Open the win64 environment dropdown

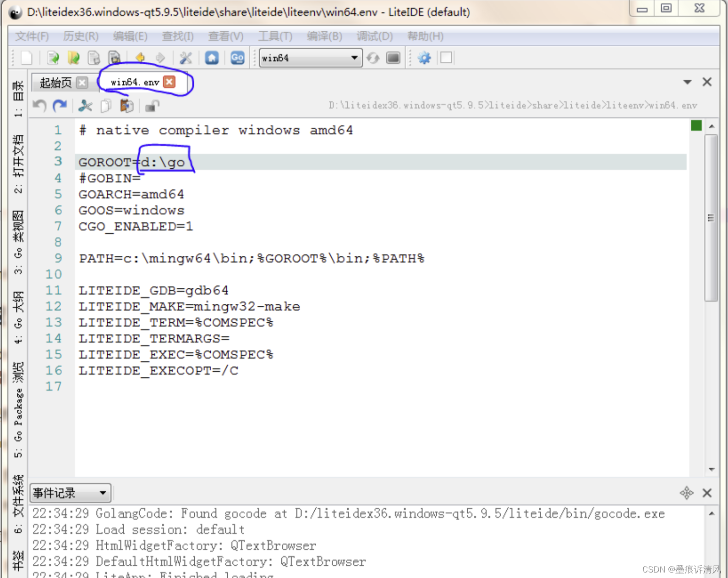tap(311, 58)
